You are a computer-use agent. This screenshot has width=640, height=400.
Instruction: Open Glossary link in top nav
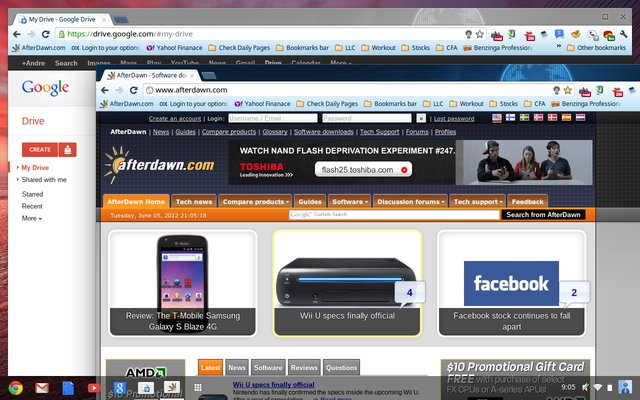(x=275, y=132)
